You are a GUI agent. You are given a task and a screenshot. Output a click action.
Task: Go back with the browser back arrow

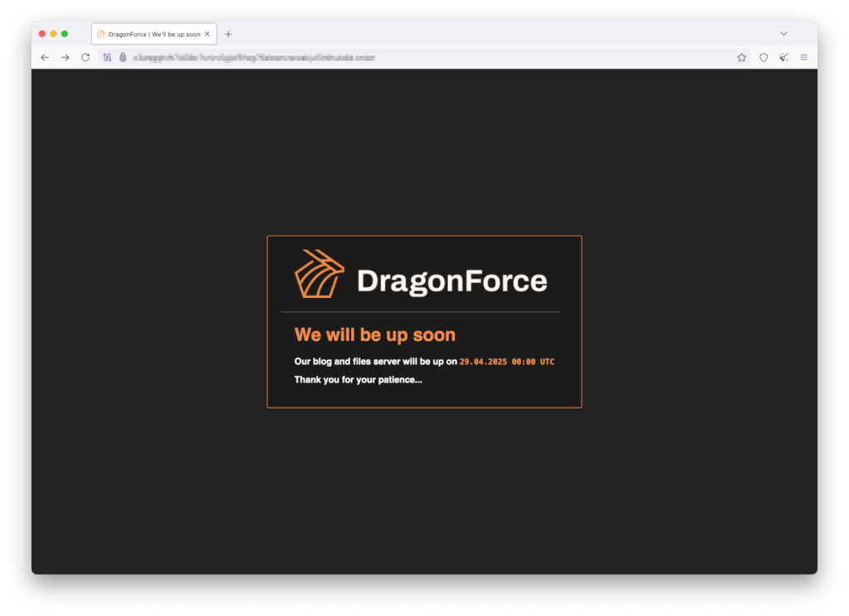pyautogui.click(x=45, y=57)
